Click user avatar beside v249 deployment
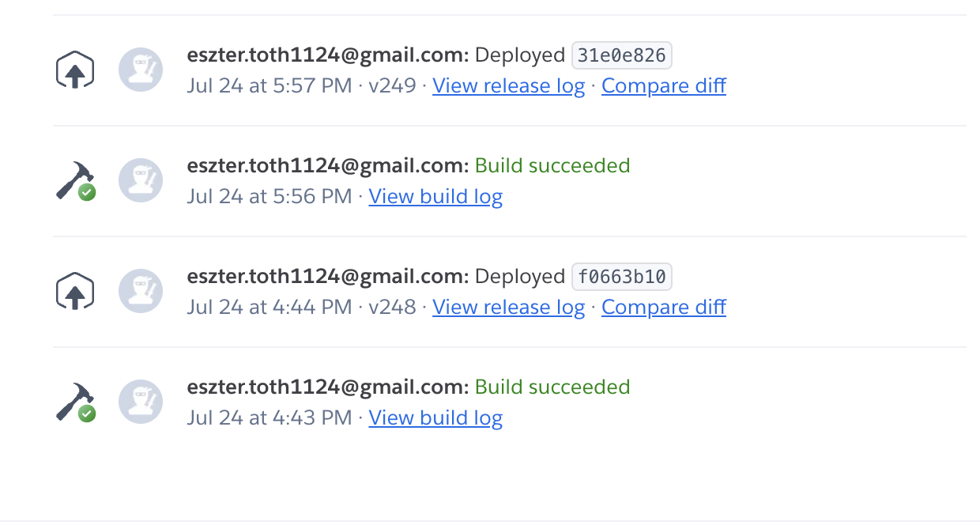This screenshot has height=525, width=980. pos(141,70)
